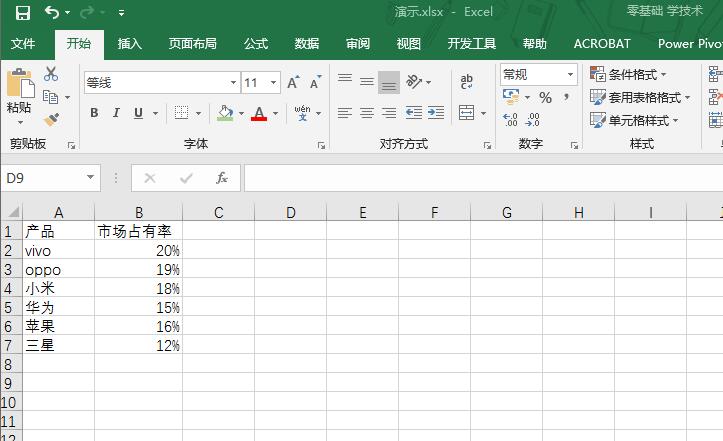Click the Increase Indent icon

(436, 113)
